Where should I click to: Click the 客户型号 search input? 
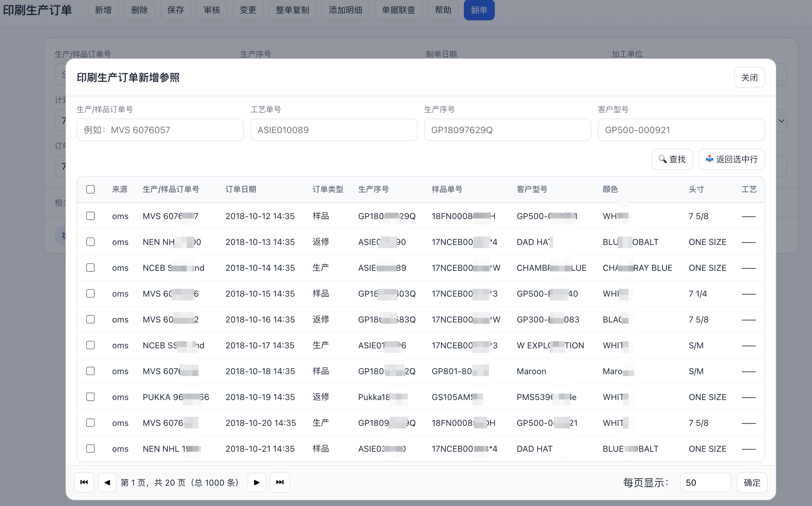(x=681, y=130)
